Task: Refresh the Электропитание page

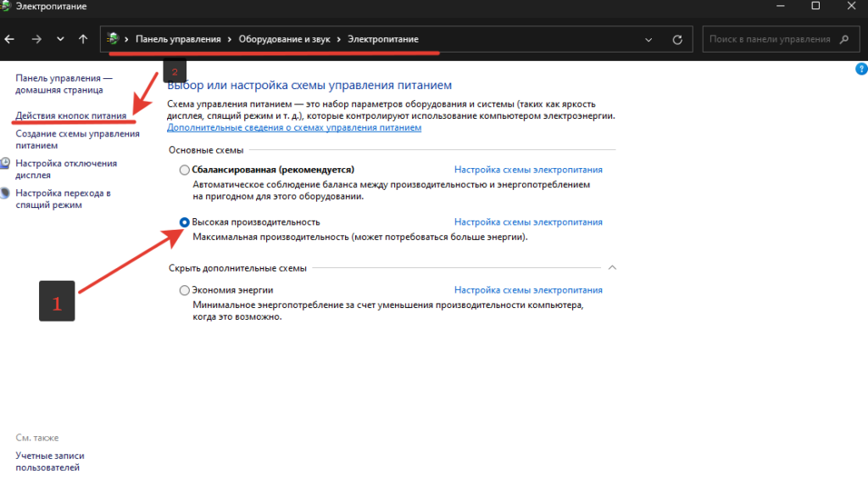Action: point(677,40)
